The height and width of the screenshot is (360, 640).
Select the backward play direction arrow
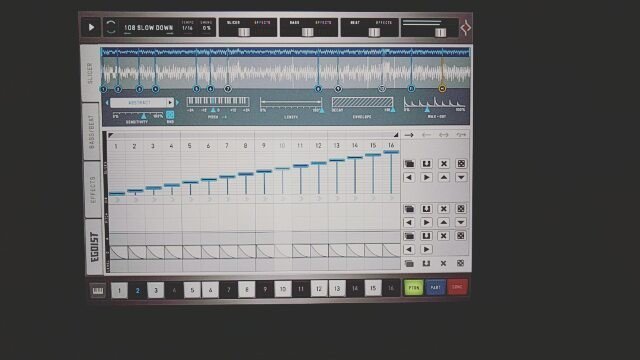pos(426,135)
